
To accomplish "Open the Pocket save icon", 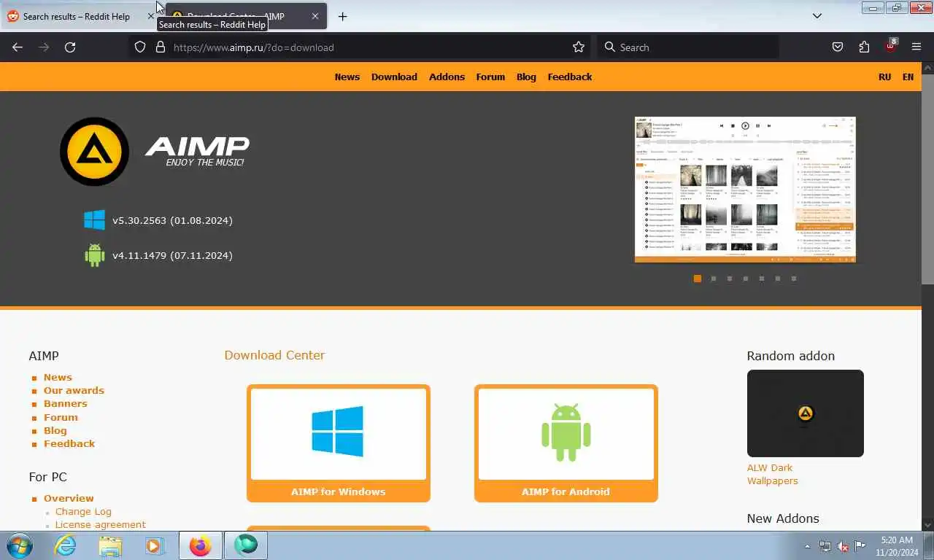I will [x=838, y=47].
